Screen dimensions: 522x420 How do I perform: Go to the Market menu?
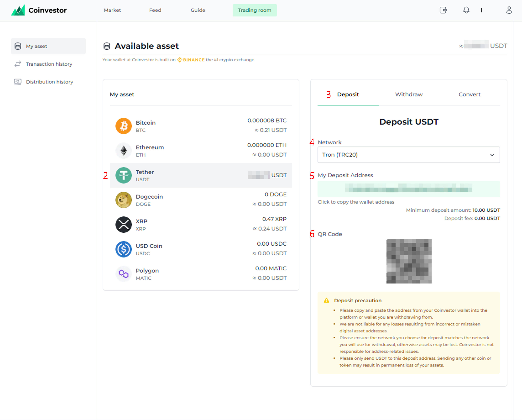[112, 10]
